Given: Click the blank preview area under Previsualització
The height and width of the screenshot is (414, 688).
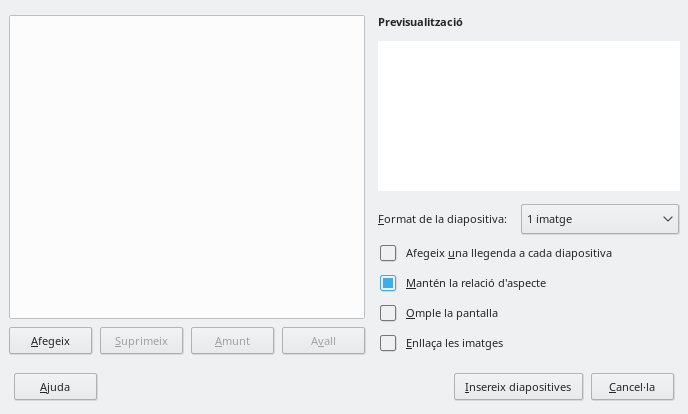Looking at the screenshot, I should (x=528, y=116).
